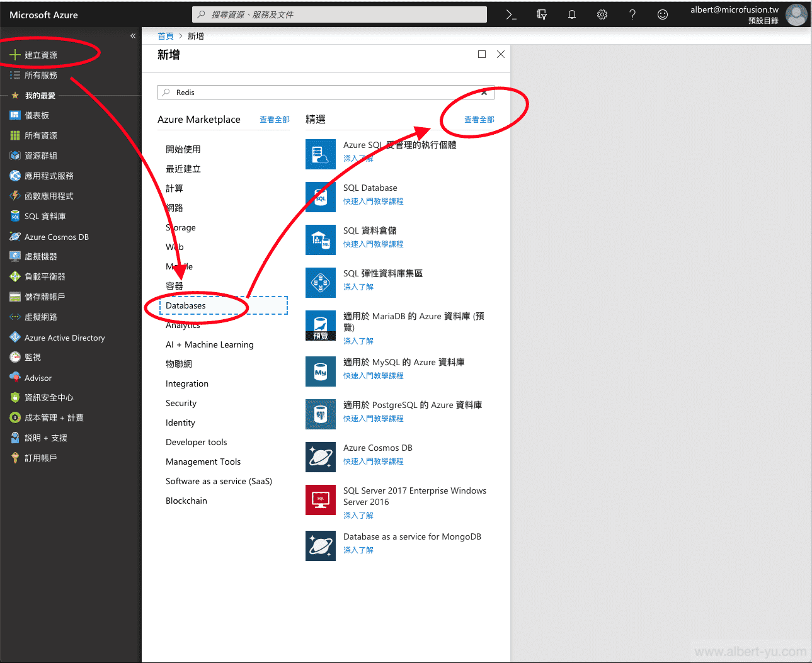Click Database as a service for MongoDB icon
The width and height of the screenshot is (812, 663).
321,546
